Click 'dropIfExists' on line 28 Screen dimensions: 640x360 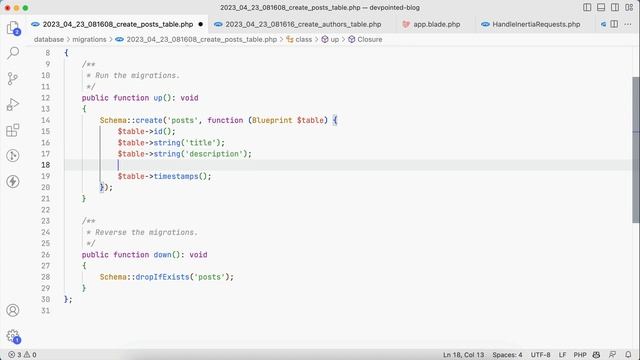[x=162, y=277]
